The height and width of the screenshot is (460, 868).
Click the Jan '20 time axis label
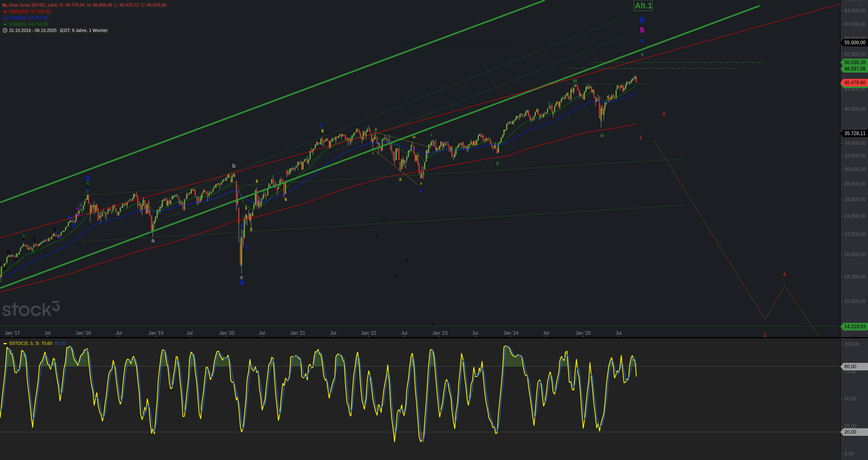point(227,333)
